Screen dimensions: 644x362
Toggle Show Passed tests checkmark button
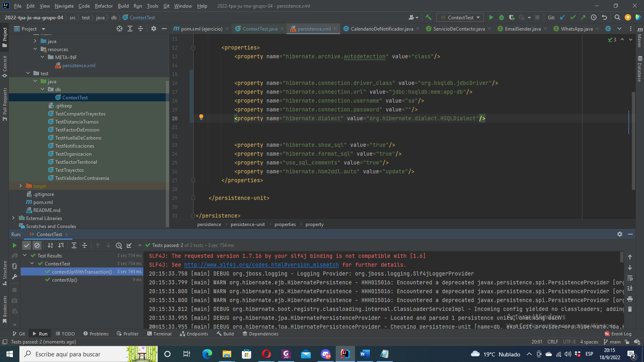click(x=27, y=245)
